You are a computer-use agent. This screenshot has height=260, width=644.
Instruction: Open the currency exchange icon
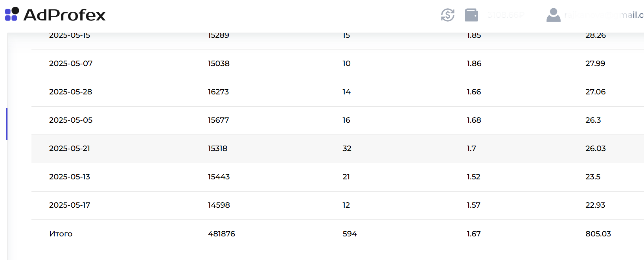coord(447,15)
